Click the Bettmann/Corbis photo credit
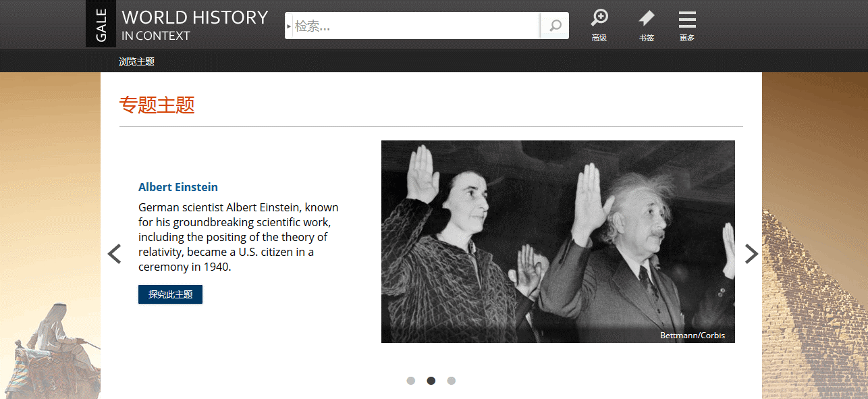 [693, 336]
